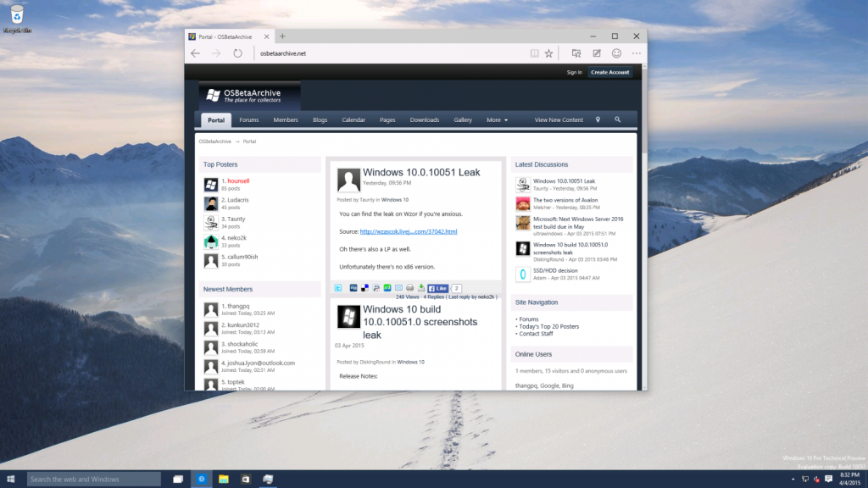The height and width of the screenshot is (488, 868).
Task: Open the web note pen icon
Action: click(x=597, y=53)
